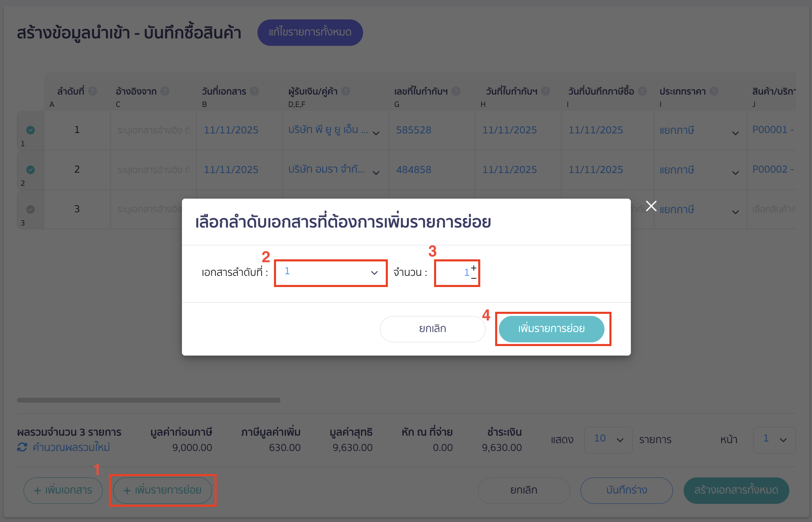This screenshot has height=522, width=812.
Task: Click the help icon beside เลขที่ใบกำกับฯ header
Action: 456,91
